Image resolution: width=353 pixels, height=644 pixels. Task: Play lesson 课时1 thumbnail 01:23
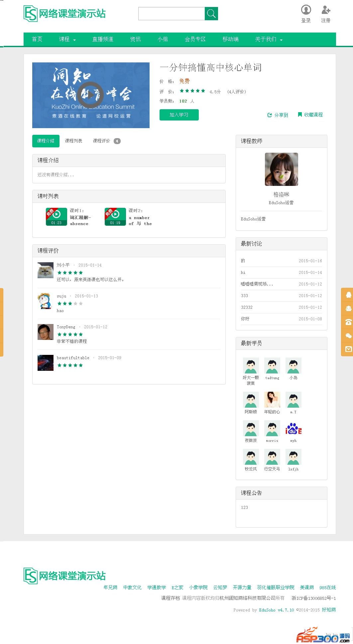point(57,217)
